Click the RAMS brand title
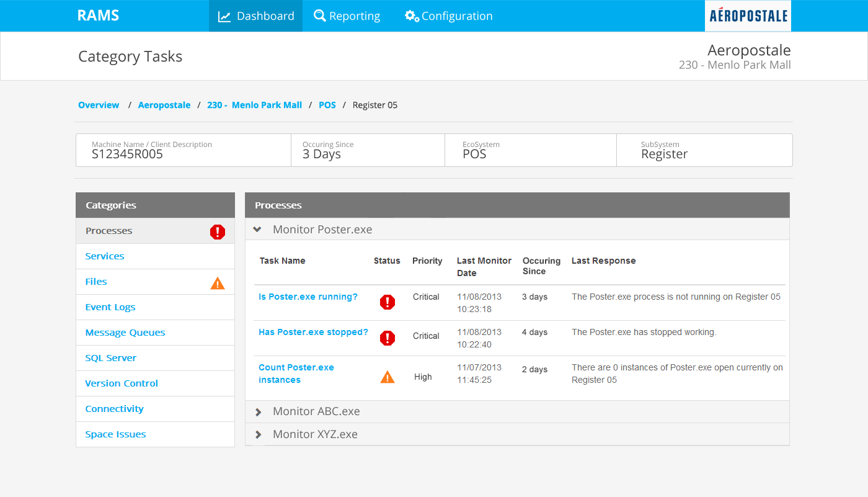The height and width of the screenshot is (497, 868). (x=98, y=16)
